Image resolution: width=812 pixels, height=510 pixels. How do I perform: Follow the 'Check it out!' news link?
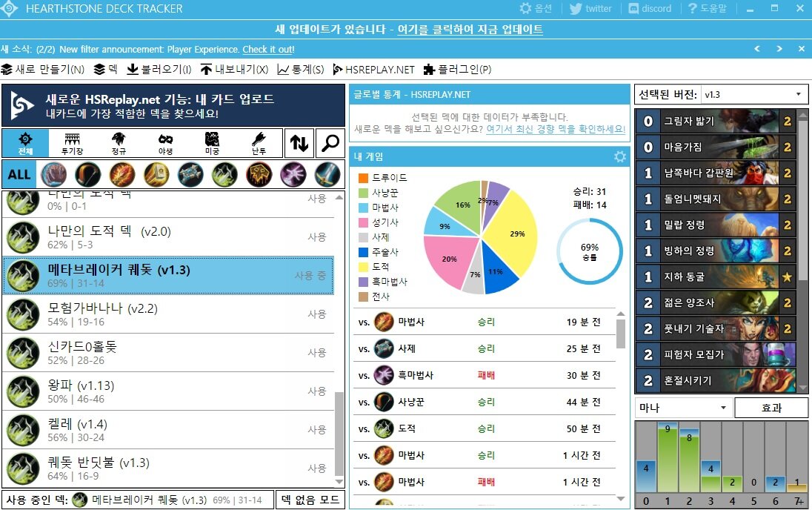[x=268, y=49]
